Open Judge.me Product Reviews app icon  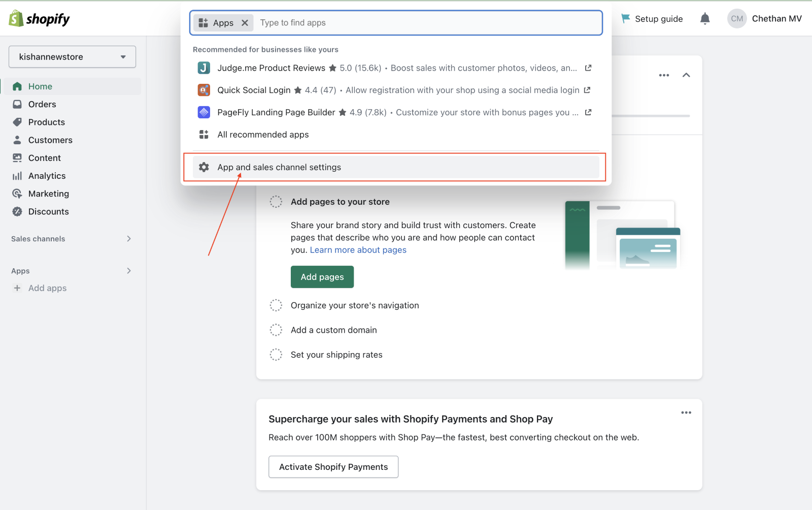coord(204,68)
